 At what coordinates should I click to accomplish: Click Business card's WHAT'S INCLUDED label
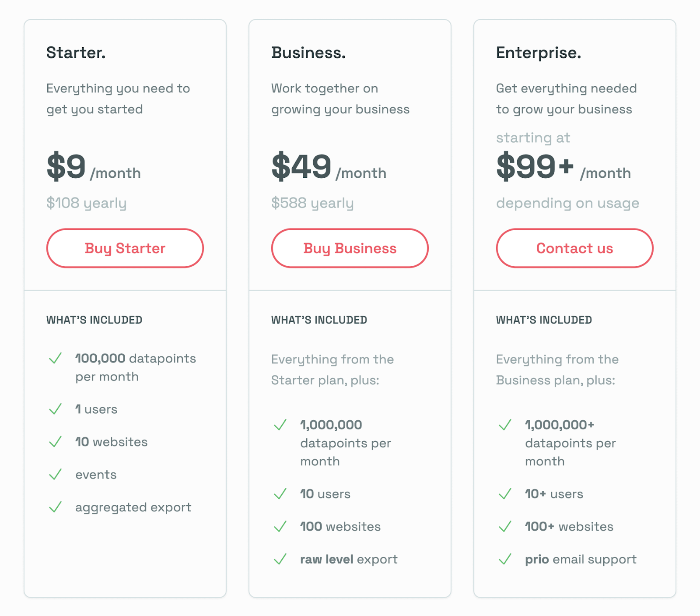pyautogui.click(x=319, y=320)
